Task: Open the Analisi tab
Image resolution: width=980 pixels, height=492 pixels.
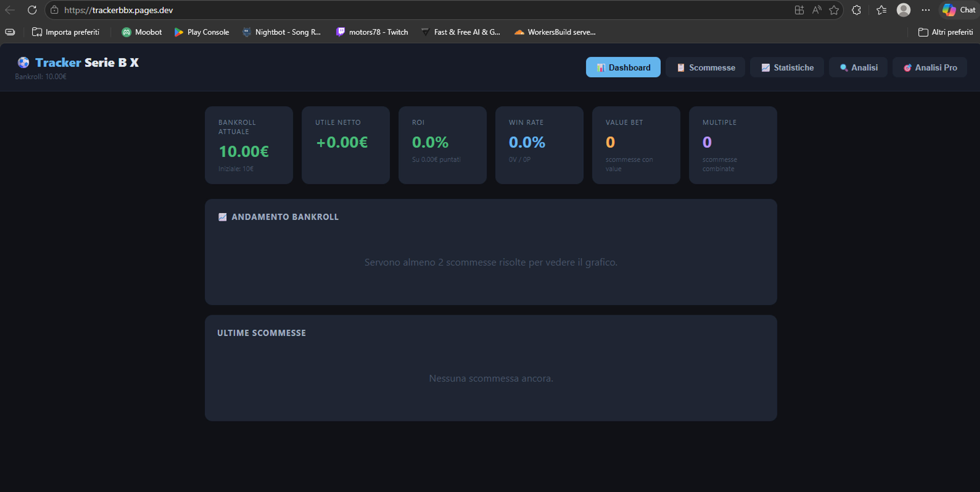Action: point(858,67)
